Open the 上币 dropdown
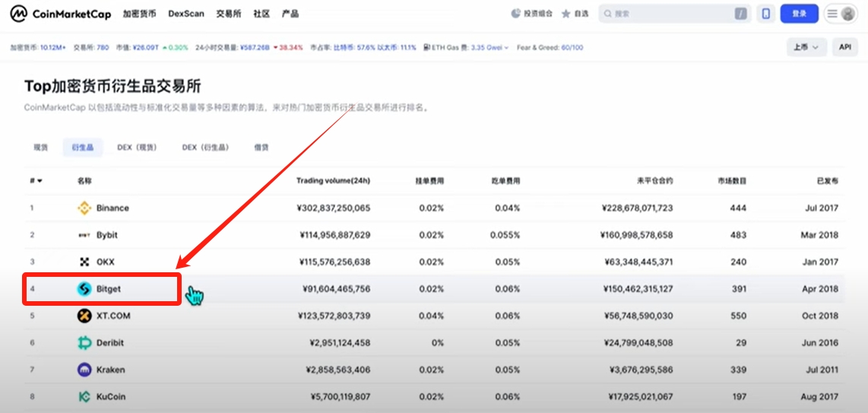Image resolution: width=868 pixels, height=413 pixels. (806, 48)
